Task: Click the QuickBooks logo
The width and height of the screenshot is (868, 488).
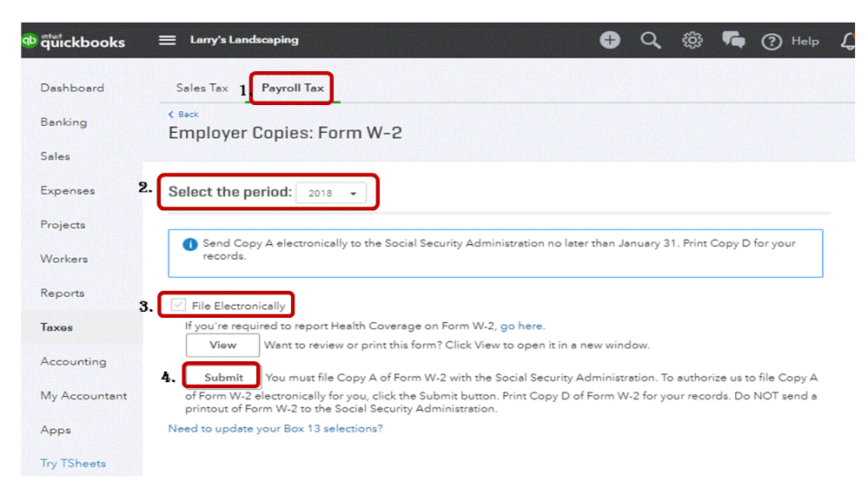Action: tap(74, 41)
